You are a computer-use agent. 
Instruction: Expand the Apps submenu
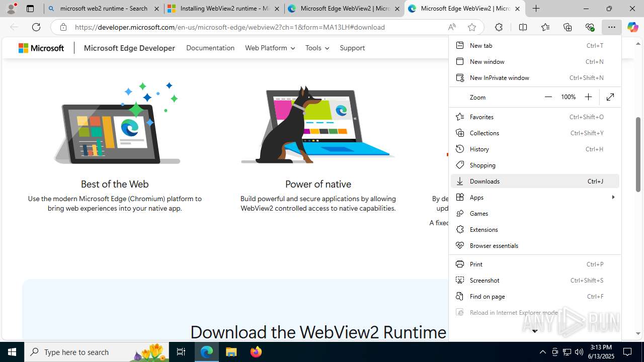[x=535, y=197]
